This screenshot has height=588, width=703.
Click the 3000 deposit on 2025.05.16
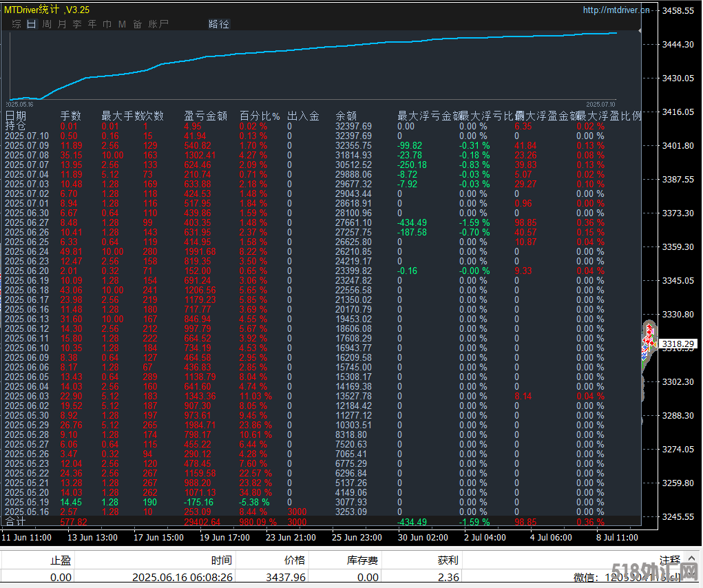coord(297,512)
